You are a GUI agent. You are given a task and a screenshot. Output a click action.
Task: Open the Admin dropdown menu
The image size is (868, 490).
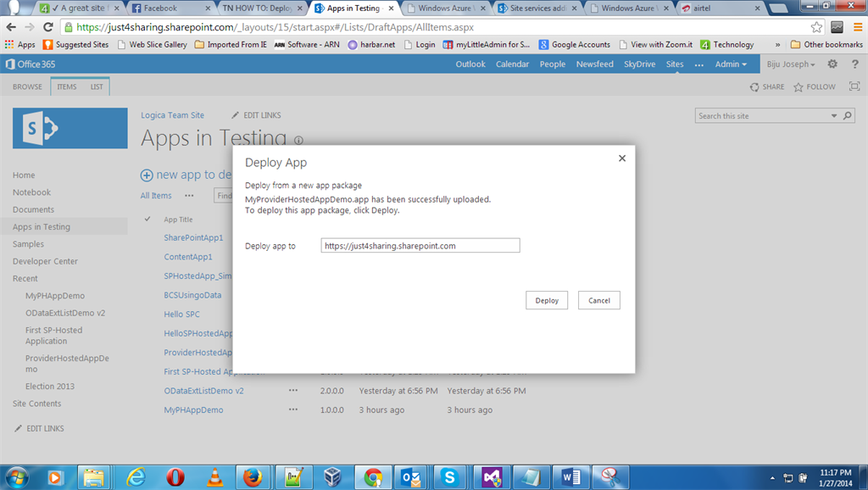tap(731, 64)
